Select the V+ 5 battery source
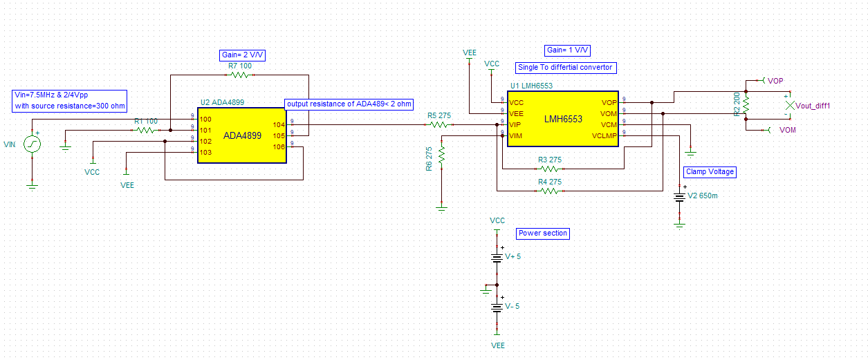The height and width of the screenshot is (362, 868). pyautogui.click(x=497, y=257)
